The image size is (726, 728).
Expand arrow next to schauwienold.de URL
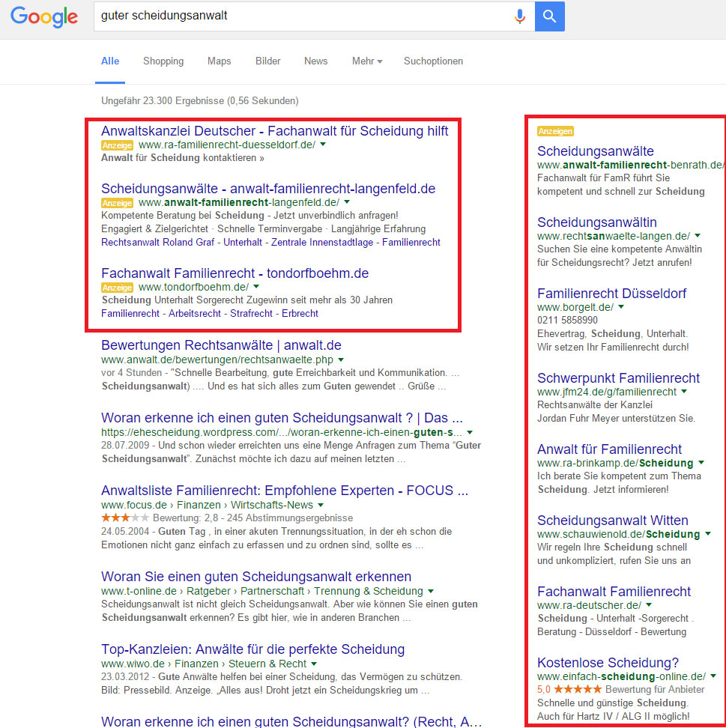(x=707, y=533)
